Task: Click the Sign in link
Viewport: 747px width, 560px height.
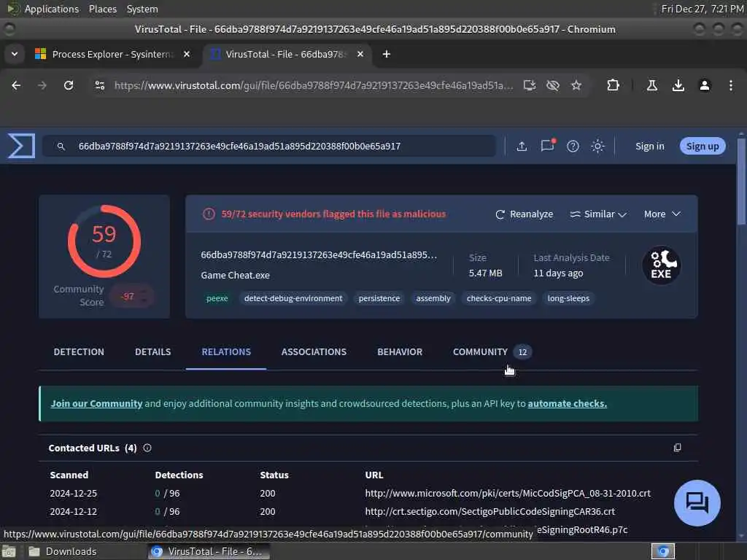Action: point(649,146)
